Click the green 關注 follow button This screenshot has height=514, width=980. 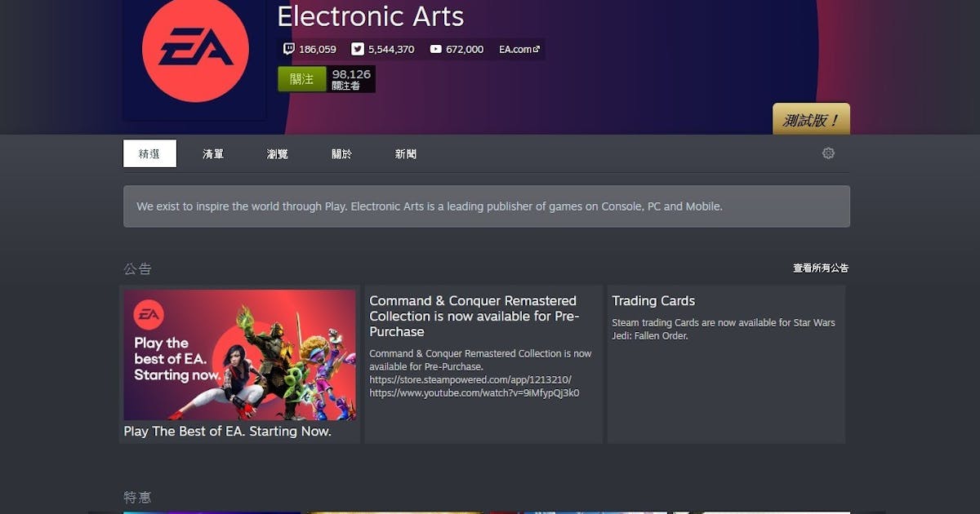pos(302,79)
